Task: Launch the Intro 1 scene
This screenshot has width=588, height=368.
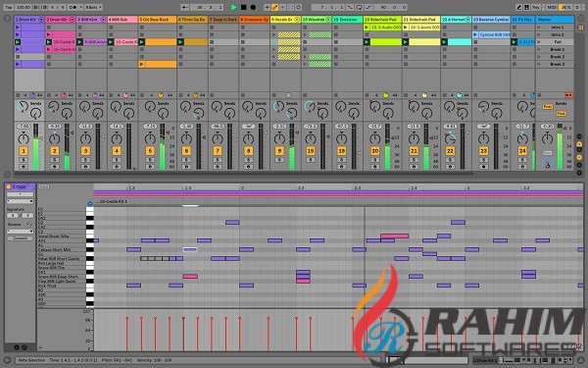Action: point(539,27)
